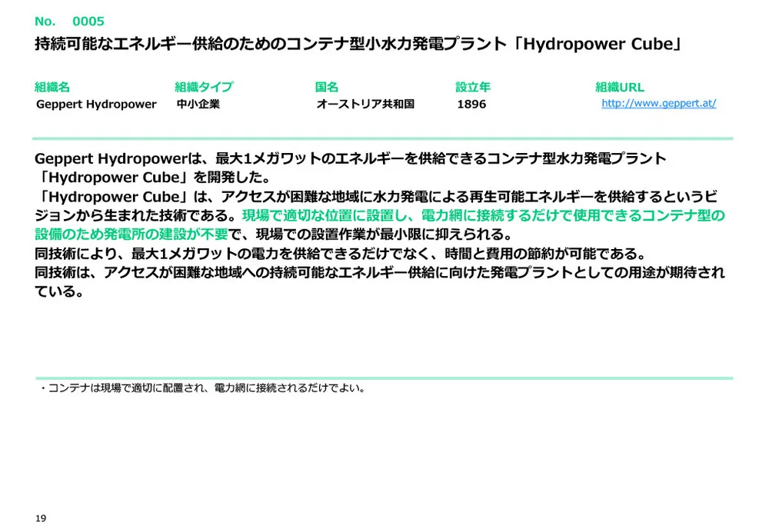Click the country 'オーストリア共和国'

365,104
